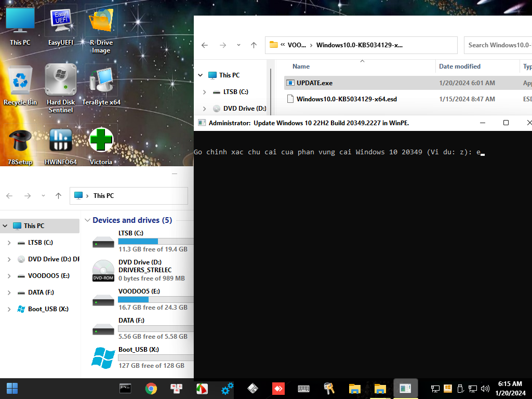This screenshot has height=399, width=532.
Task: Click the gears settings taskbar icon
Action: 227,389
